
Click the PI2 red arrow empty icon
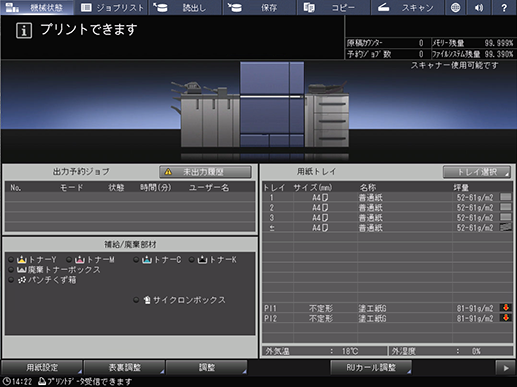point(506,318)
